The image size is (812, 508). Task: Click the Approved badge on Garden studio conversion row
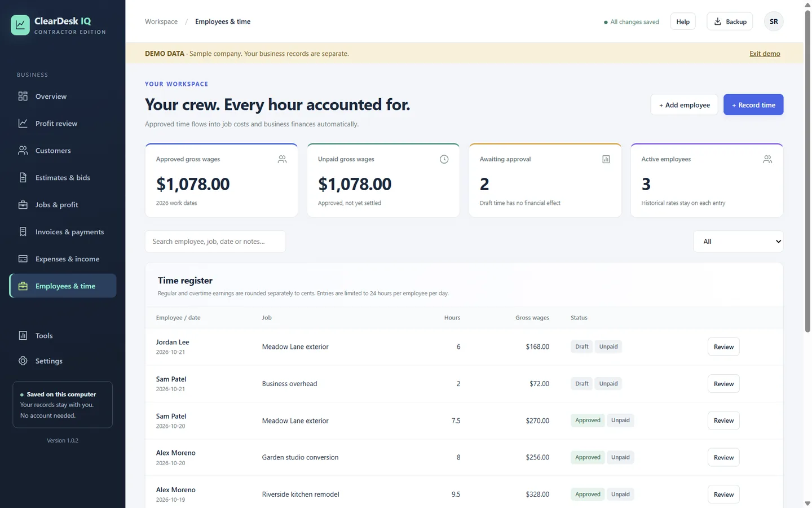click(588, 457)
